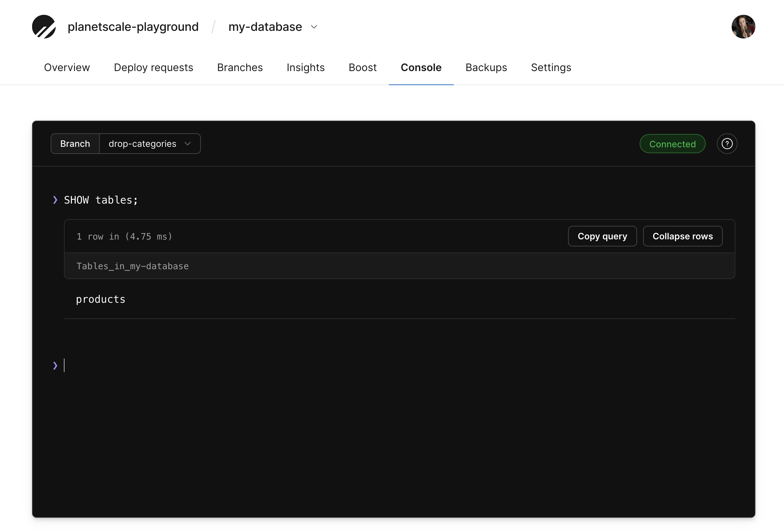This screenshot has height=532, width=784.
Task: Click the '1 row in (4.75 ms)' text
Action: tap(124, 237)
